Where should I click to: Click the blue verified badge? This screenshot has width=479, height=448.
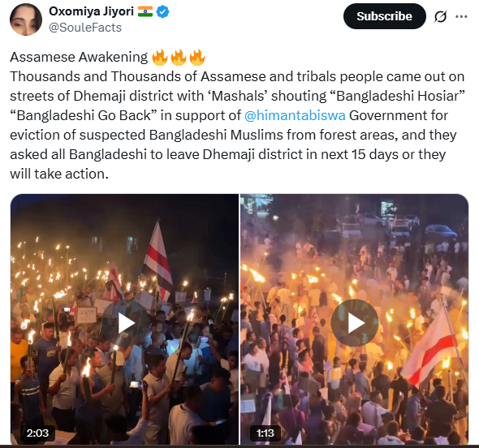[162, 12]
